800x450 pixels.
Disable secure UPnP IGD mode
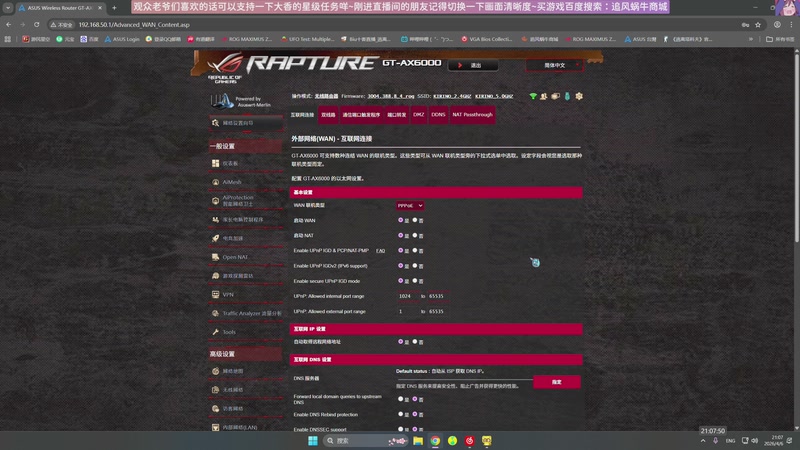[x=415, y=281]
